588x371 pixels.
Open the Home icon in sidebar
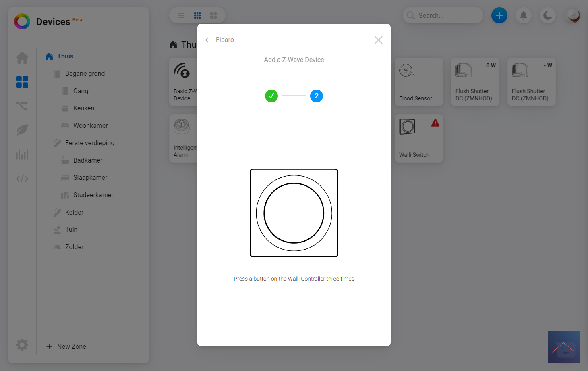pyautogui.click(x=22, y=58)
